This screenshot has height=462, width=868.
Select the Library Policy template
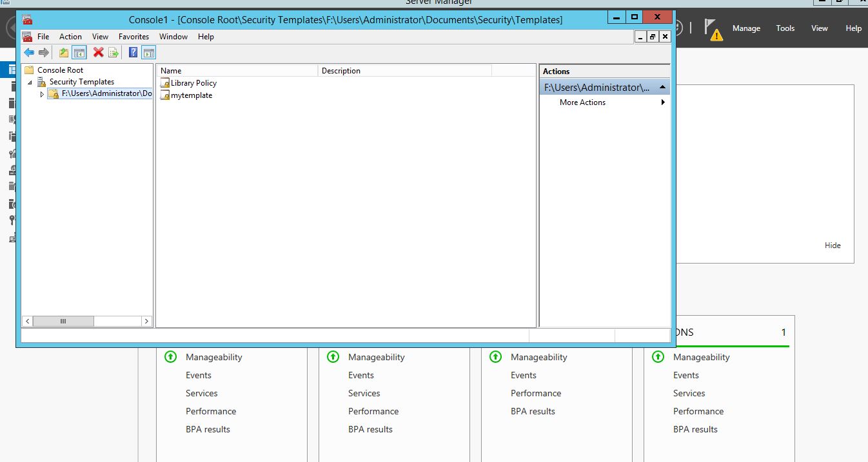(x=193, y=83)
